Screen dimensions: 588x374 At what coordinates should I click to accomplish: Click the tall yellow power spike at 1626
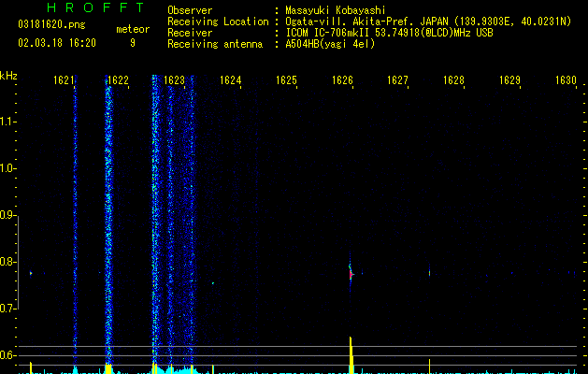click(x=351, y=355)
